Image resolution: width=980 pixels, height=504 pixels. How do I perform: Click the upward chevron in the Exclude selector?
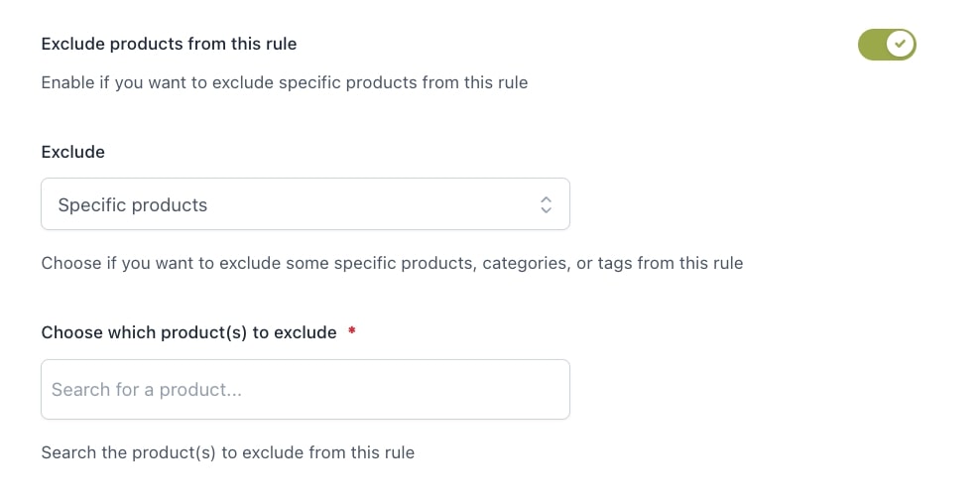click(546, 198)
